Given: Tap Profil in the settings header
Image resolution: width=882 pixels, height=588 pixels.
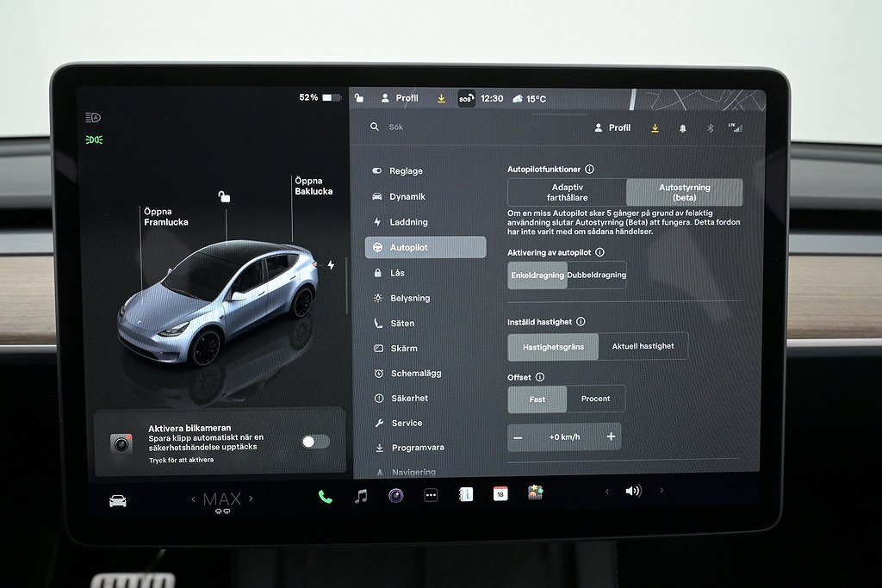Looking at the screenshot, I should tap(612, 128).
